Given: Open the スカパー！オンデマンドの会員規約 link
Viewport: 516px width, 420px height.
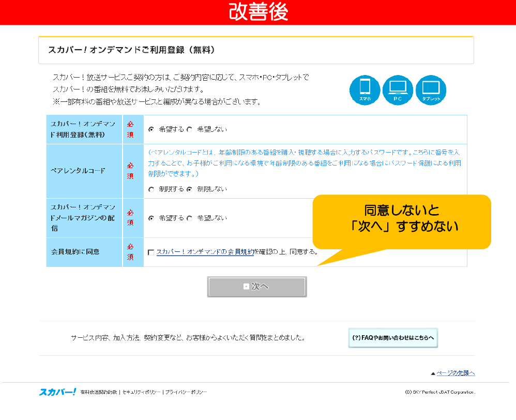Looking at the screenshot, I should [x=205, y=252].
